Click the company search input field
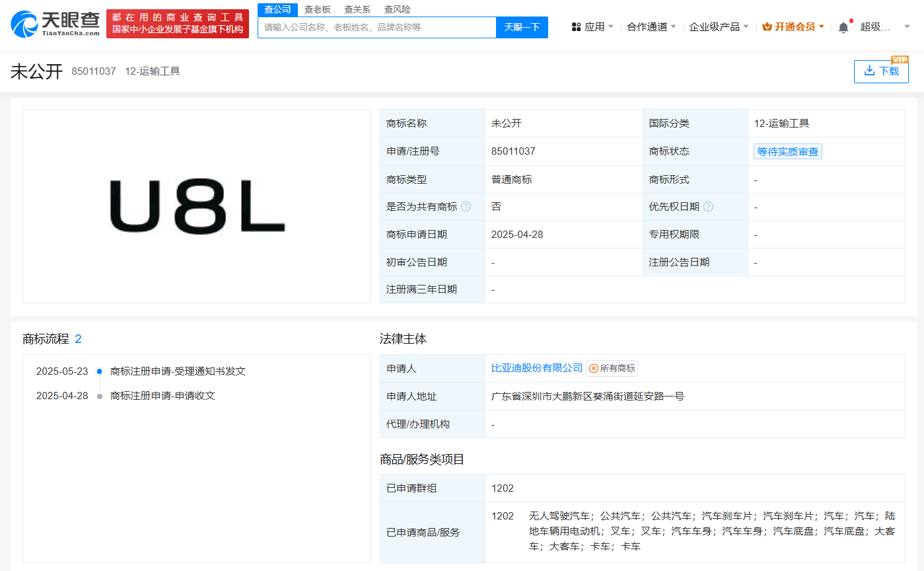This screenshot has width=924, height=571. point(376,27)
